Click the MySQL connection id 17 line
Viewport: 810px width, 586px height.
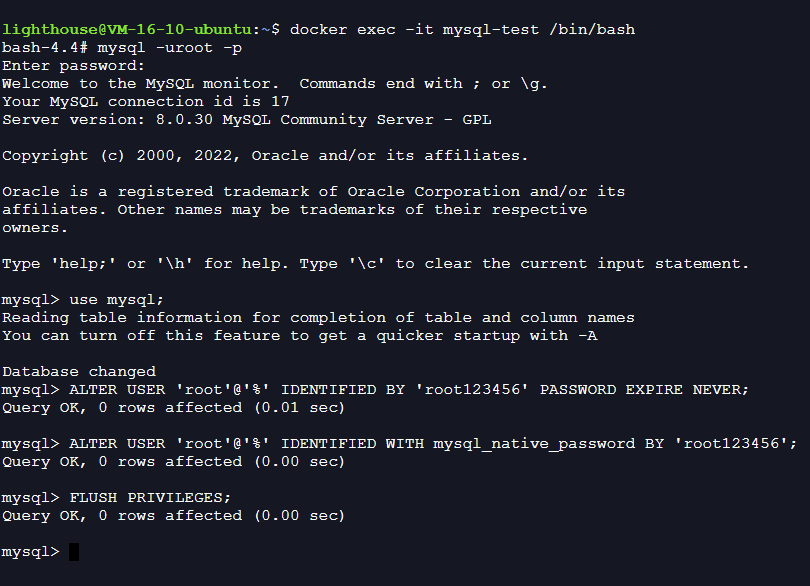[146, 102]
